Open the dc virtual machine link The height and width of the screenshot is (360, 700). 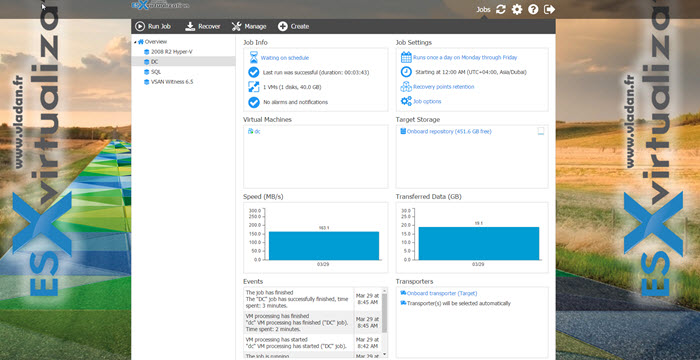point(258,131)
